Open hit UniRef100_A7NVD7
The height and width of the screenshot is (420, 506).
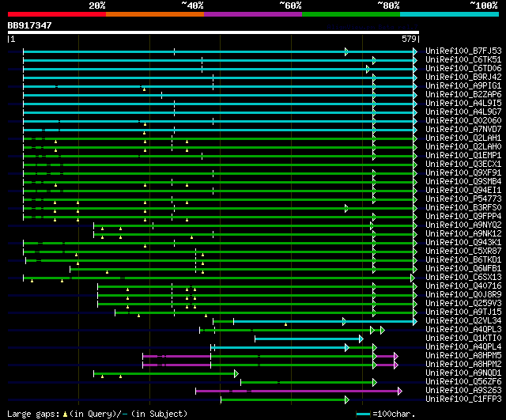point(463,130)
